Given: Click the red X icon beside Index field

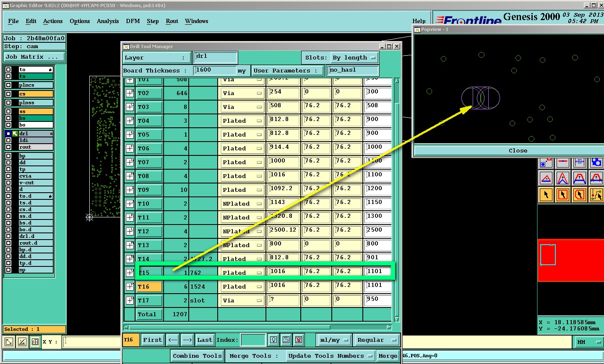Looking at the screenshot, I should [299, 340].
